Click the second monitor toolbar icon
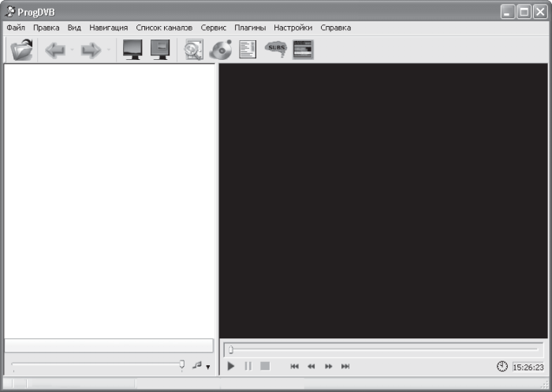Screen dimensions: 552x392 click(160, 50)
